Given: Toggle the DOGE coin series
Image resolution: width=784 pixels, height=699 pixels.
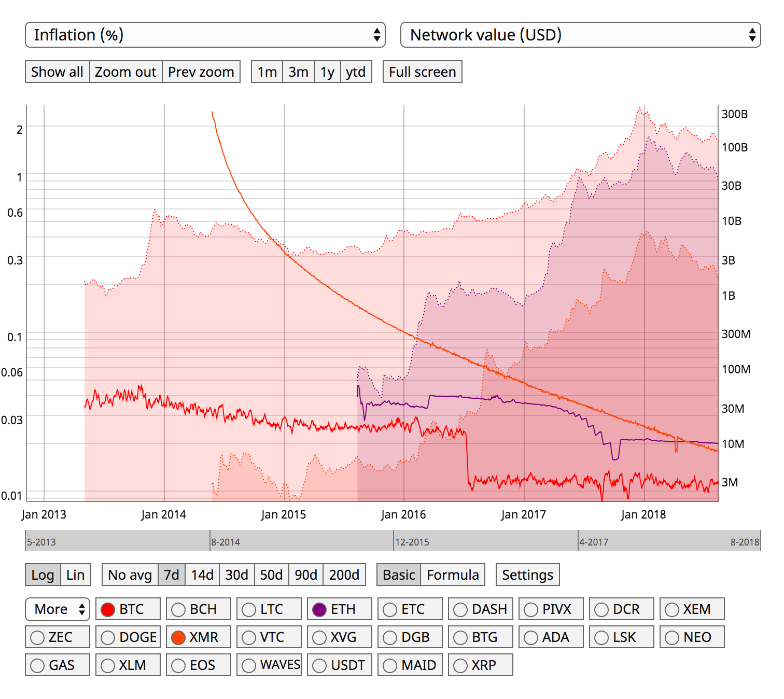Looking at the screenshot, I should pos(128,637).
